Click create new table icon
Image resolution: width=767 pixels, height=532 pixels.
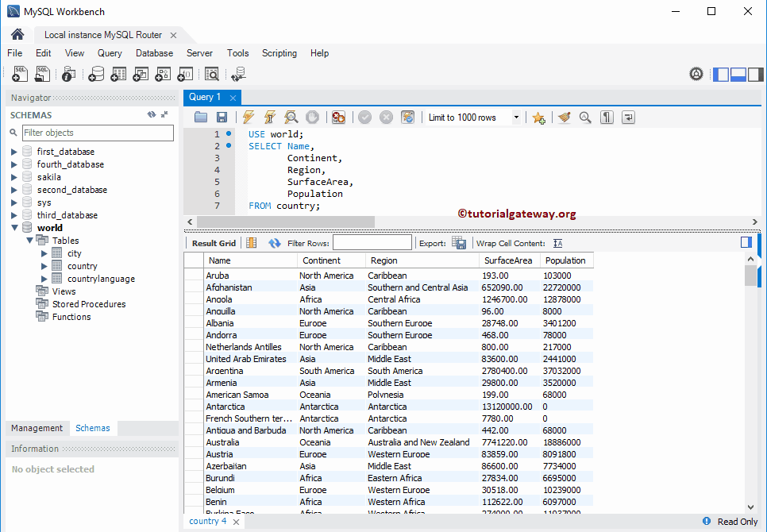(118, 75)
